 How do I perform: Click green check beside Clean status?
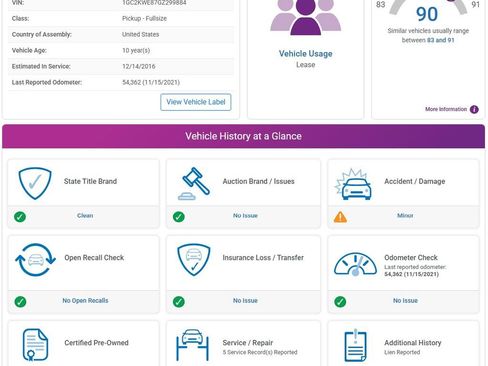pos(20,217)
